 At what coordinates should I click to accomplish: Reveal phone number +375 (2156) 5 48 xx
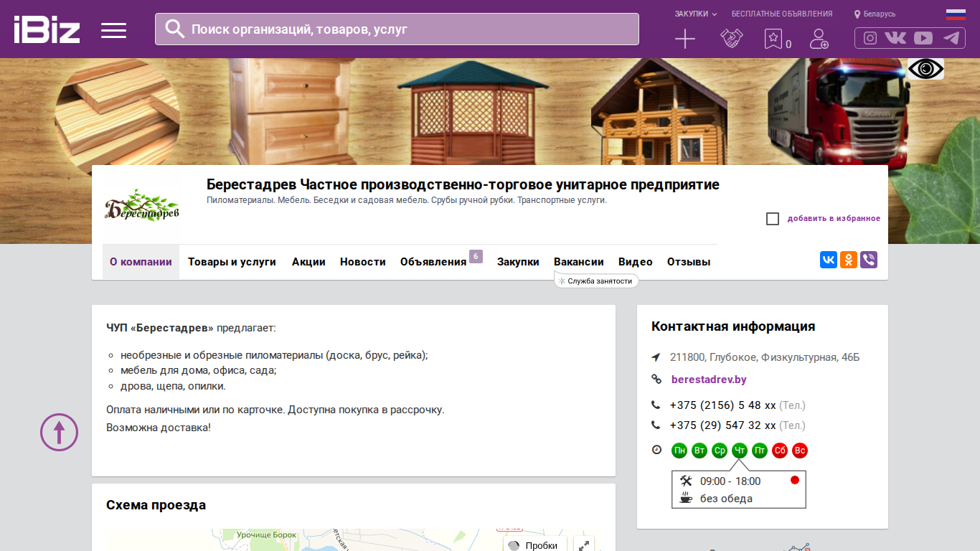(723, 405)
